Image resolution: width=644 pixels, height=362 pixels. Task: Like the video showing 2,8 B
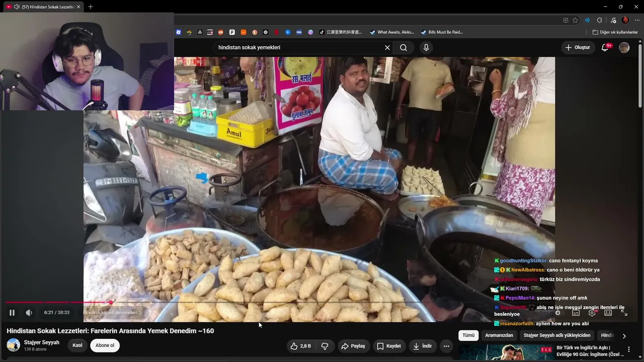[300, 346]
